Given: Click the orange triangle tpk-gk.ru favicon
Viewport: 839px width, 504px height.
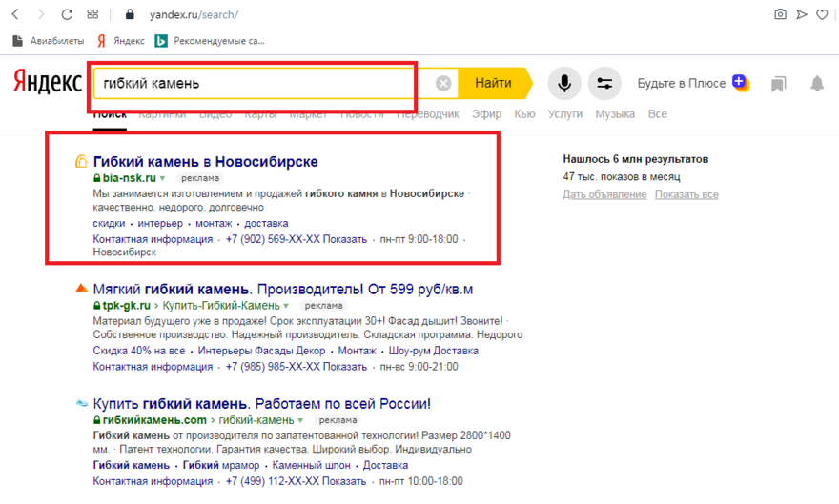Looking at the screenshot, I should coord(81,289).
